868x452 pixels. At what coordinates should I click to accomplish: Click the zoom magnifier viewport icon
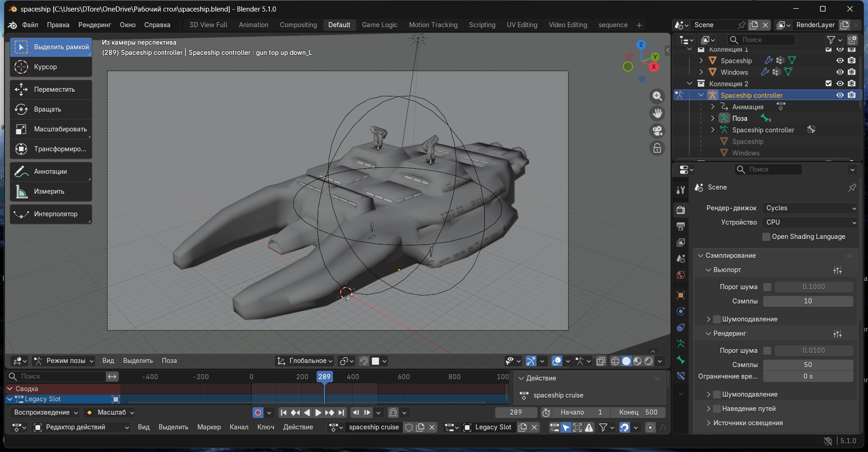(x=657, y=96)
